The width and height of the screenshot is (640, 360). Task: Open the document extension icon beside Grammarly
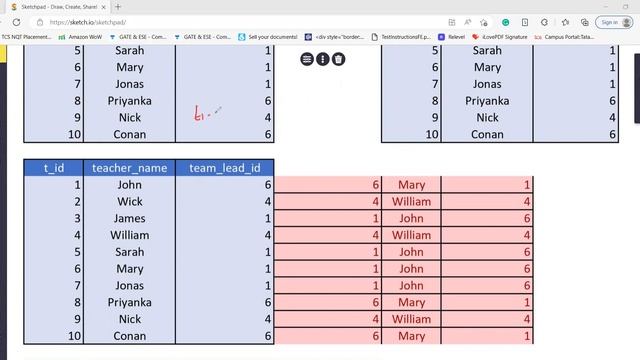pyautogui.click(x=525, y=22)
